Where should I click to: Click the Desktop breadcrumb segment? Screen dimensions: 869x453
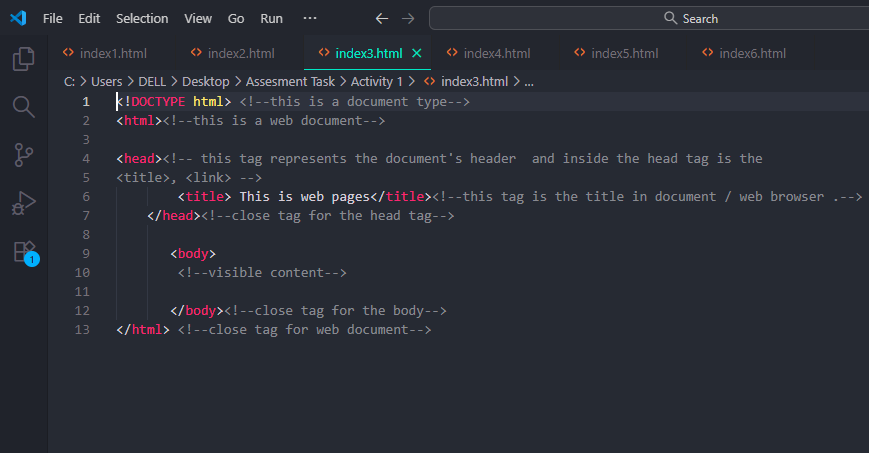206,81
